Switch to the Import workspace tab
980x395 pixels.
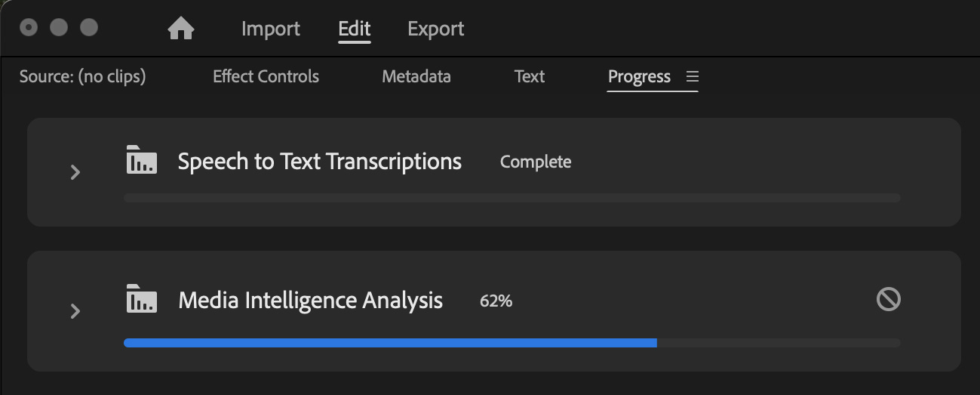[271, 29]
